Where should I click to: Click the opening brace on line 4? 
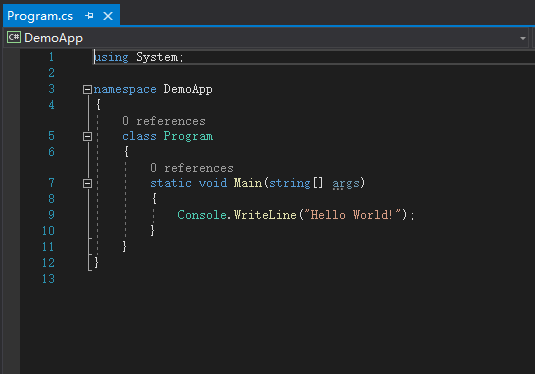click(98, 104)
